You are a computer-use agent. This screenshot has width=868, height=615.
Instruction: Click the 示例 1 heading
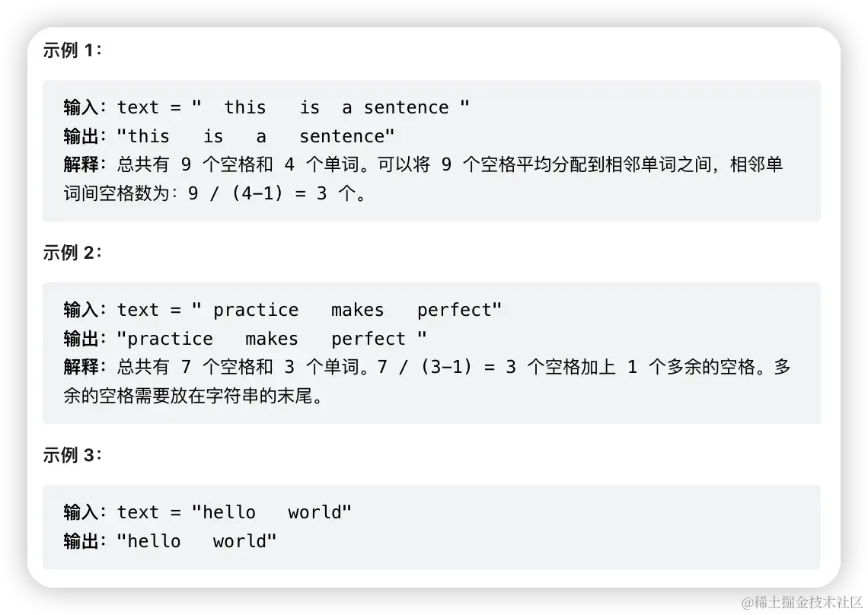72,50
